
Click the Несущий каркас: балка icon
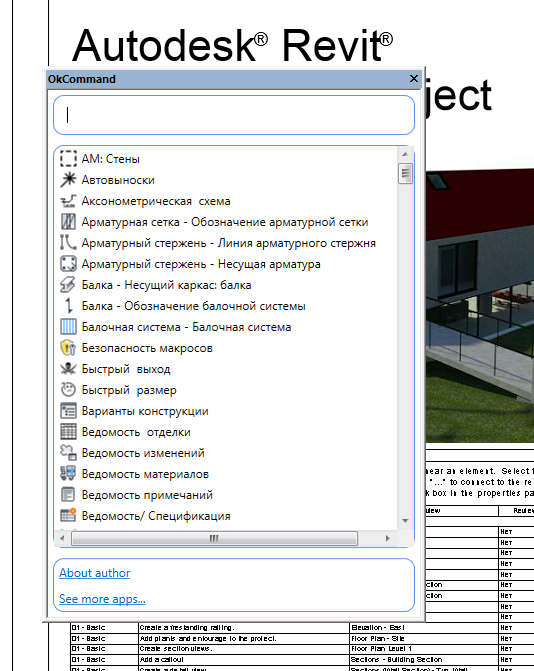pyautogui.click(x=68, y=285)
